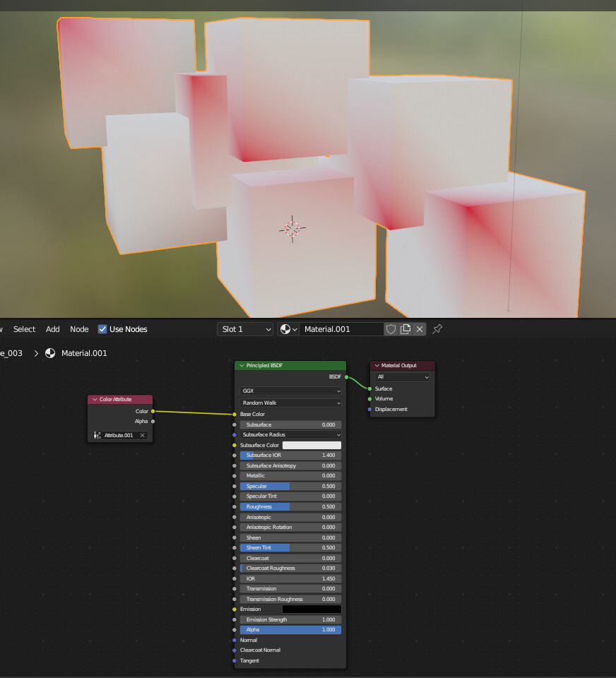Image resolution: width=616 pixels, height=678 pixels.
Task: Click the Surface input socket on Material Output
Action: pos(368,388)
